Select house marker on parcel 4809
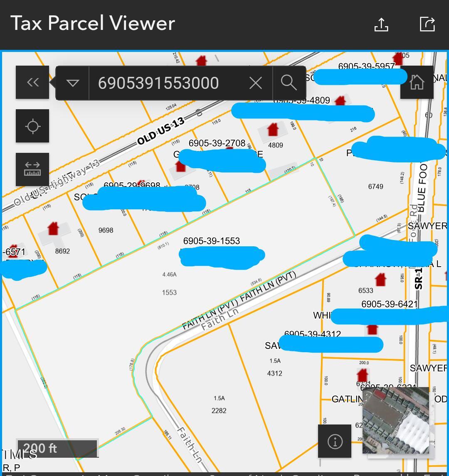 tap(272, 130)
